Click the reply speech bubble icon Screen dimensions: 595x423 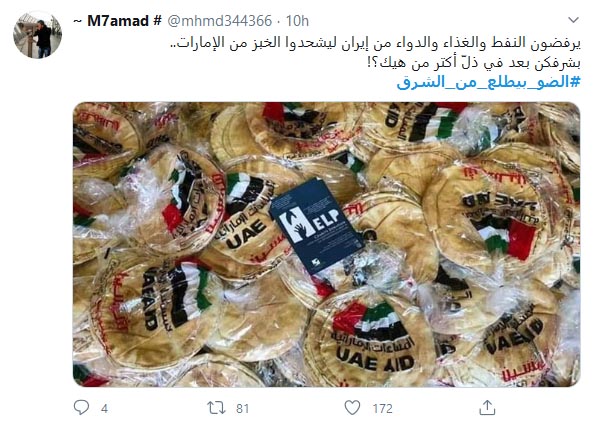point(81,407)
